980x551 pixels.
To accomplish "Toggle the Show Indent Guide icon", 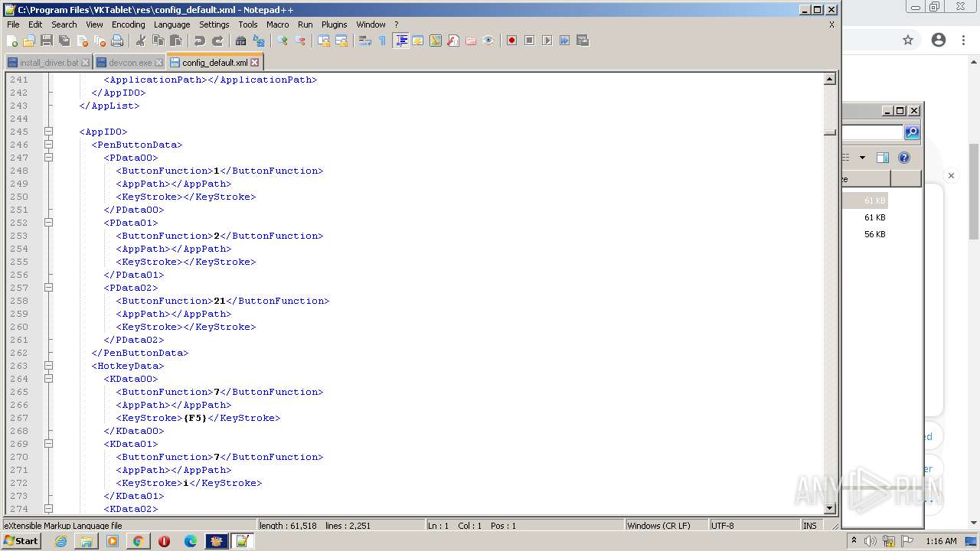I will [x=400, y=41].
